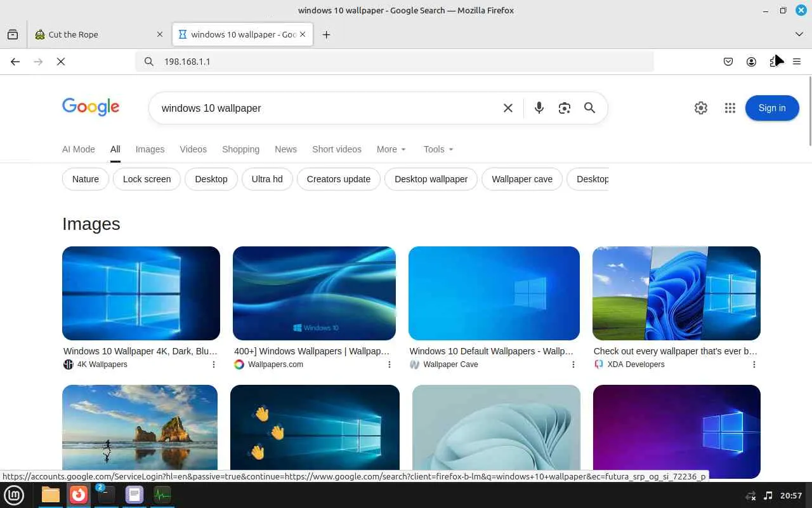This screenshot has height=508, width=812.
Task: Apply the Ultra hd filter chip
Action: coord(267,179)
